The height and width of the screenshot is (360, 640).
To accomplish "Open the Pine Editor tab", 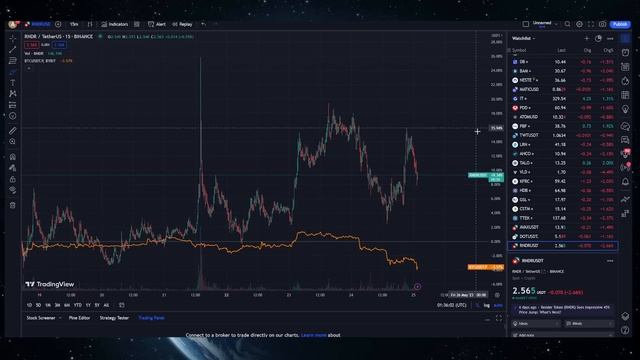I will tap(79, 318).
